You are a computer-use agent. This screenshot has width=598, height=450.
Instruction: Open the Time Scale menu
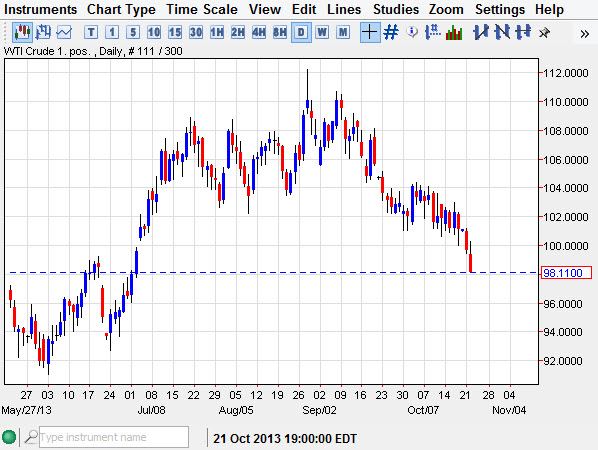pos(202,9)
